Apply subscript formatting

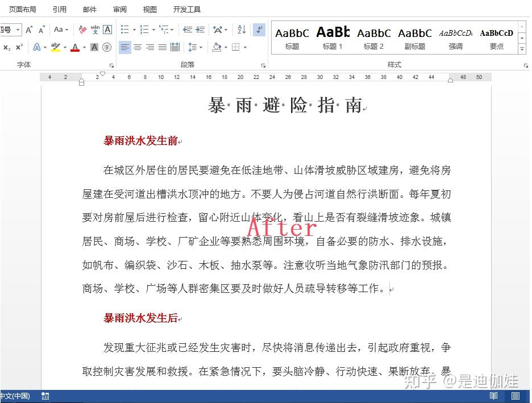(x=7, y=47)
